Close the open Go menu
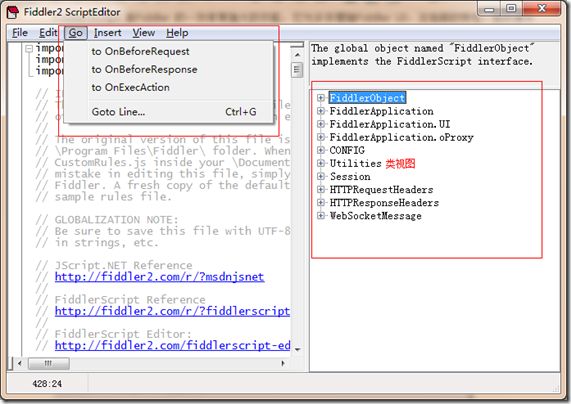Image resolution: width=571 pixels, height=404 pixels. 76,33
